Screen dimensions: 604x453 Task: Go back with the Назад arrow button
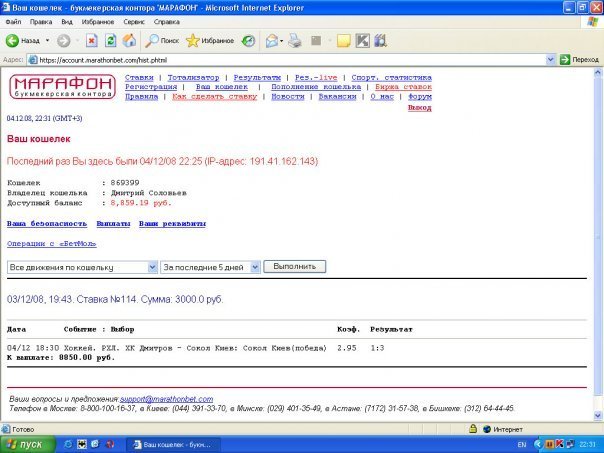click(22, 40)
